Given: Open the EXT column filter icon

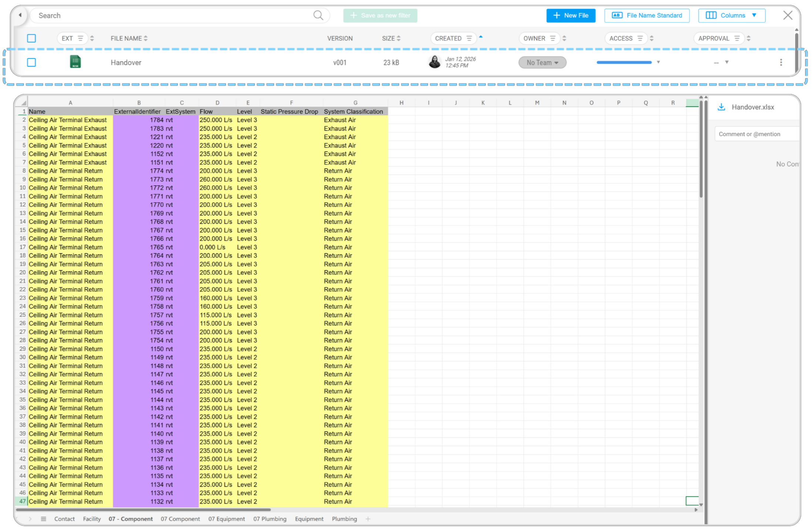Looking at the screenshot, I should 80,38.
